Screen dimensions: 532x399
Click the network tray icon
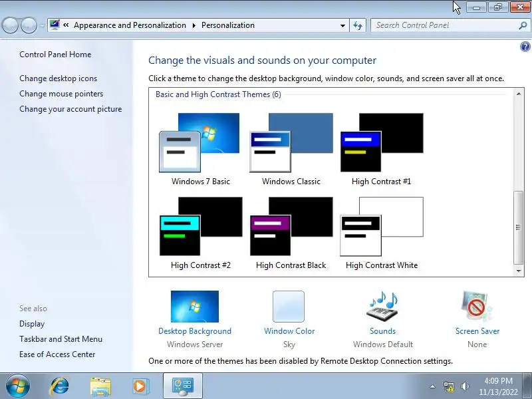[x=448, y=386]
